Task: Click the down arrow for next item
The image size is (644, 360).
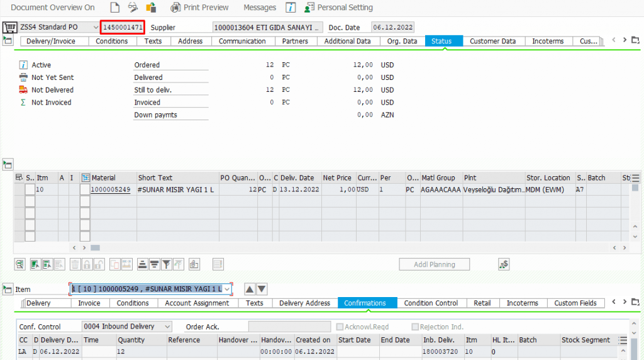Action: pyautogui.click(x=262, y=289)
